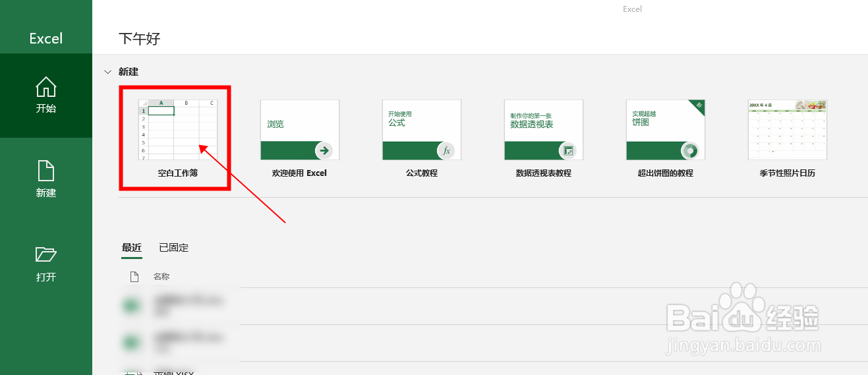868x375 pixels.
Task: Open the New (新建) sidebar item
Action: click(45, 180)
